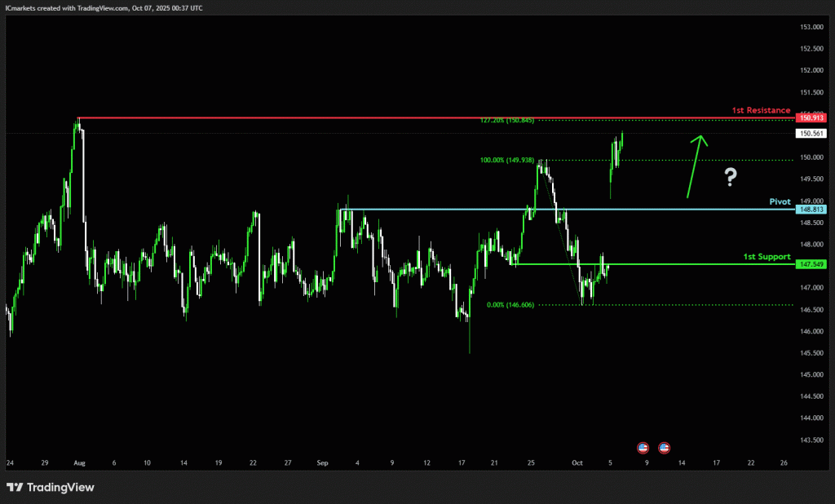This screenshot has width=835, height=504.
Task: Click the white 150.561 current price label
Action: point(810,133)
